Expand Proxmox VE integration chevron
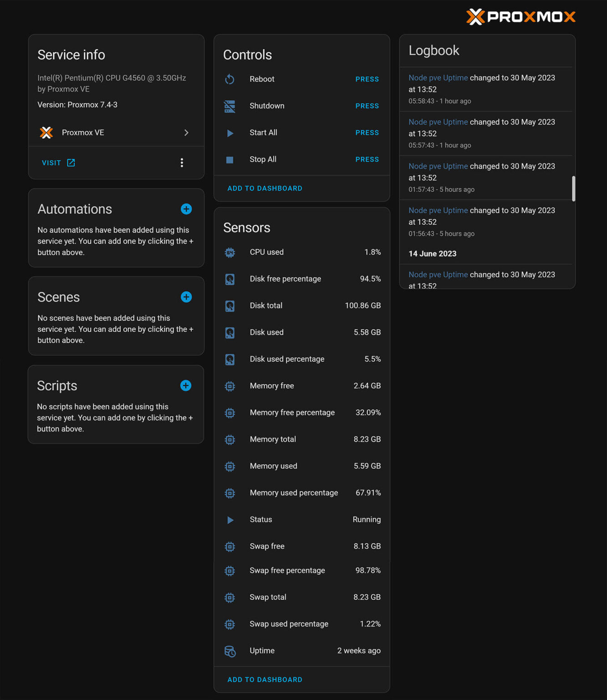Viewport: 607px width, 700px height. click(186, 133)
